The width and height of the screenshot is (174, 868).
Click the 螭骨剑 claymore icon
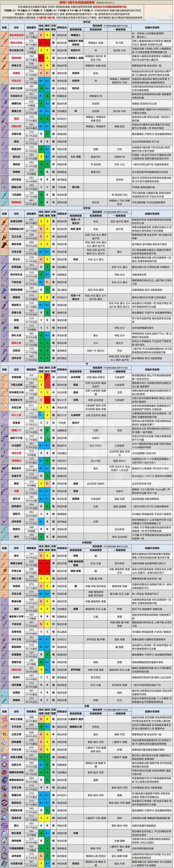pyautogui.click(x=4, y=297)
